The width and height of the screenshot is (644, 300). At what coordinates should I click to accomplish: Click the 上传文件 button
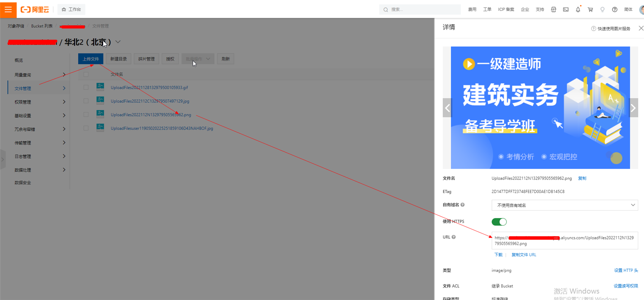[x=91, y=59]
